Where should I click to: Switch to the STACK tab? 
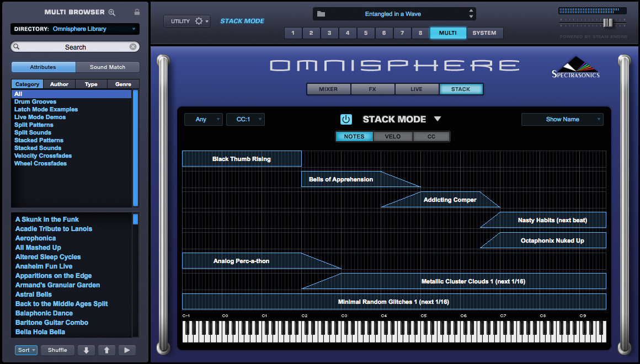(461, 89)
